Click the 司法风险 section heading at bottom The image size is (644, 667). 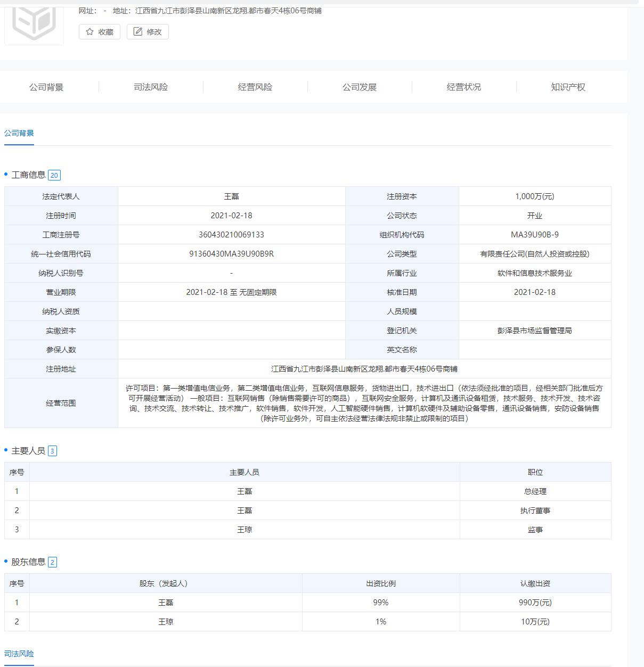(x=19, y=654)
